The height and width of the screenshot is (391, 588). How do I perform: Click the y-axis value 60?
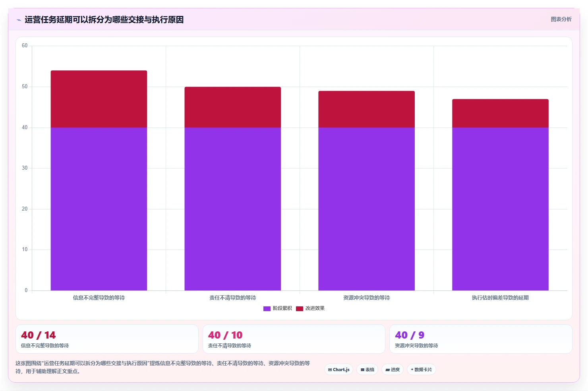(x=25, y=46)
